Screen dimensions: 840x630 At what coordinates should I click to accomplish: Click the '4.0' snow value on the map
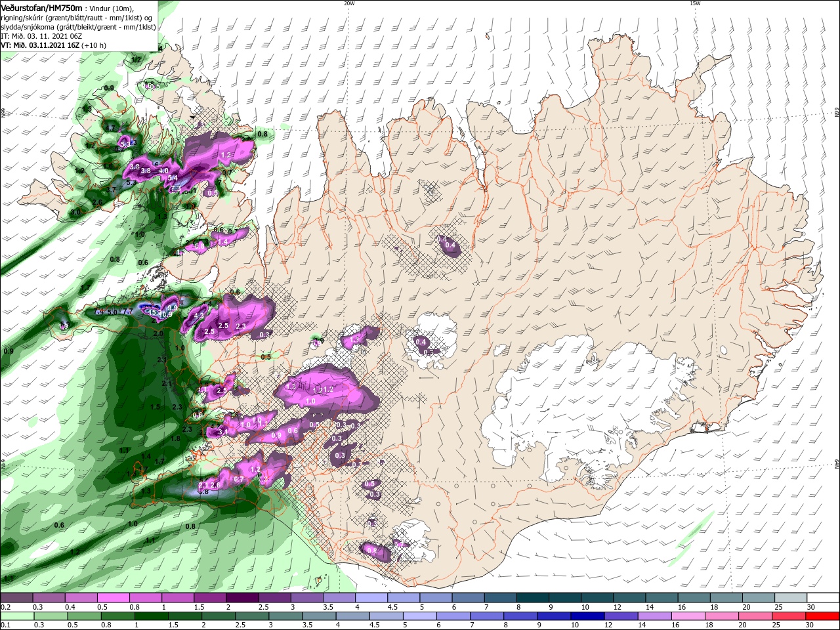(163, 171)
